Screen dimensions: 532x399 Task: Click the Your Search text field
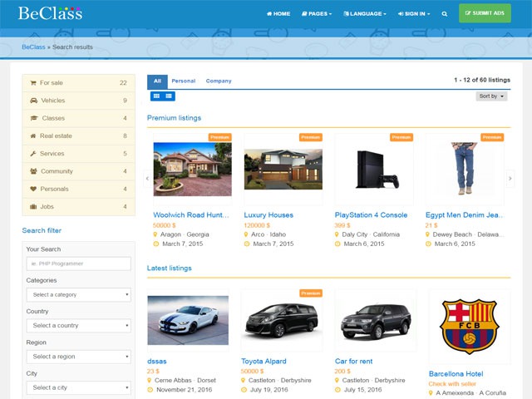coord(79,264)
